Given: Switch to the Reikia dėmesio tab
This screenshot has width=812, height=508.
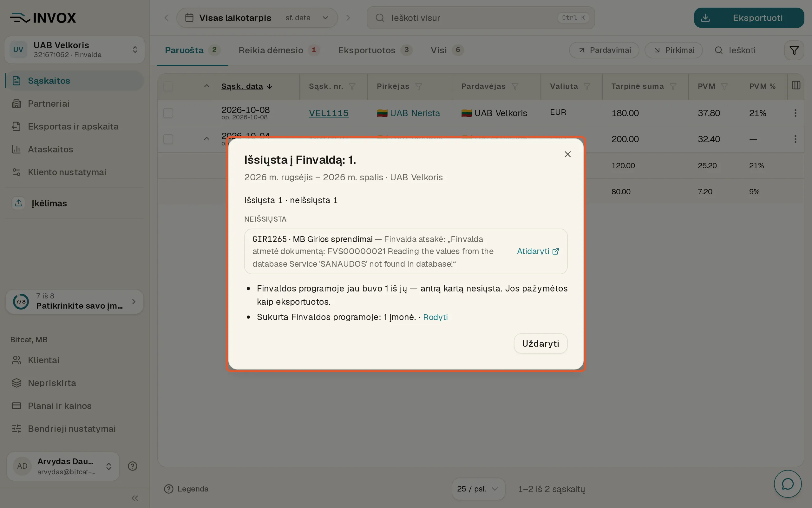Looking at the screenshot, I should [279, 50].
